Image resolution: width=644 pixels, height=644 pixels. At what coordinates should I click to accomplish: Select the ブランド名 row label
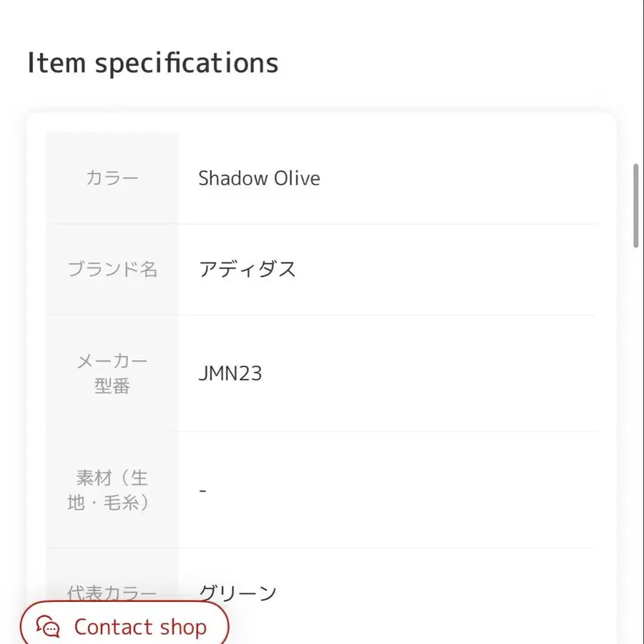tap(111, 269)
